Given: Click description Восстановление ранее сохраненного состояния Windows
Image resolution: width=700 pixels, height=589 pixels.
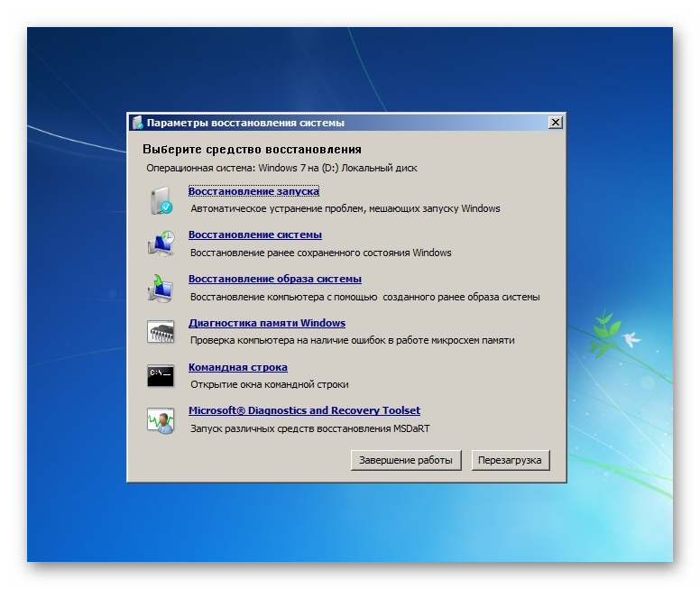Looking at the screenshot, I should (x=321, y=253).
